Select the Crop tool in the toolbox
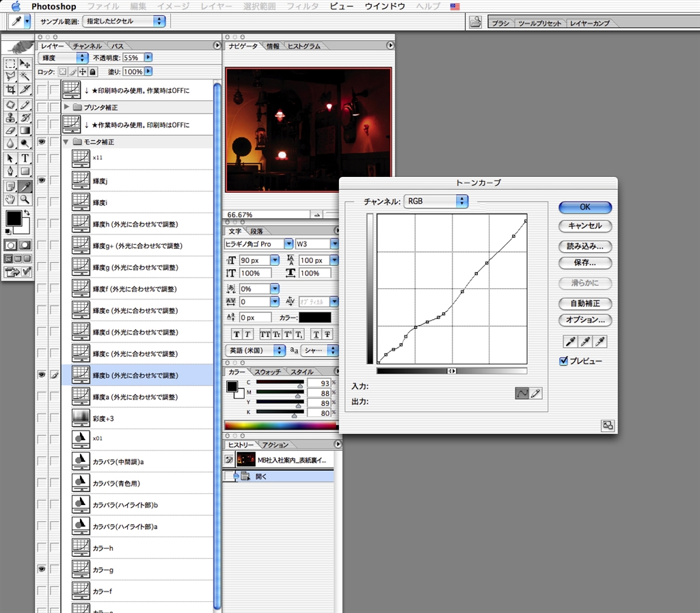Image resolution: width=700 pixels, height=613 pixels. coord(10,90)
